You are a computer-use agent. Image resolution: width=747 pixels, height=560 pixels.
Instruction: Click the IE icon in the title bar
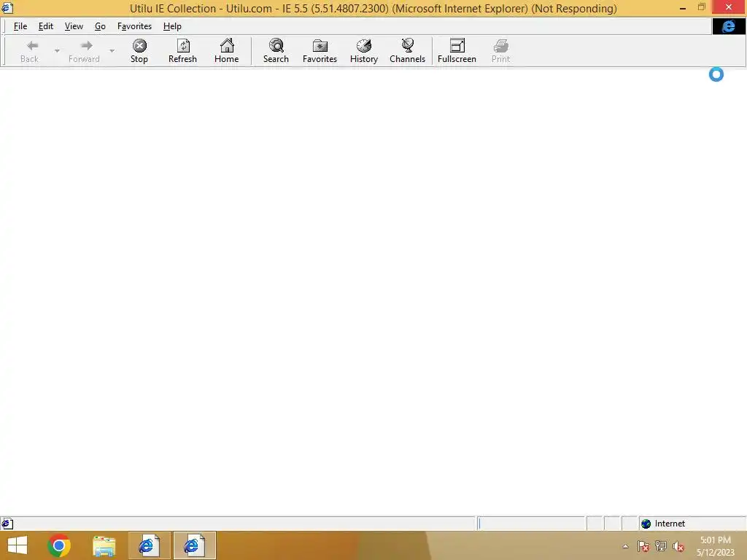7,8
